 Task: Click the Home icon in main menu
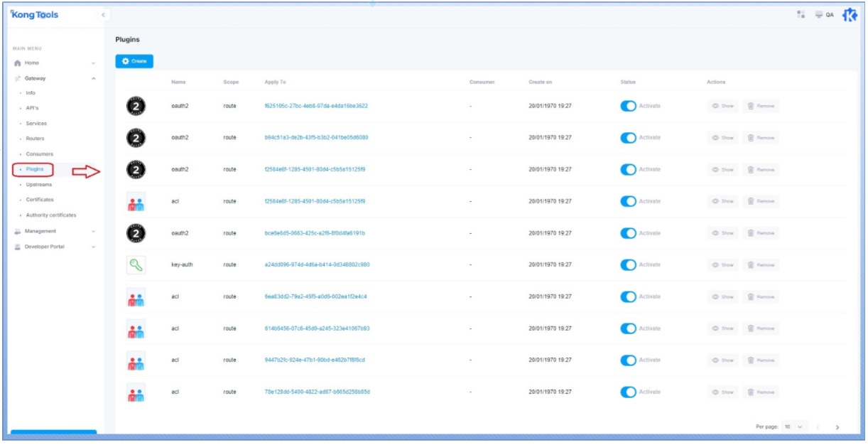[x=18, y=63]
